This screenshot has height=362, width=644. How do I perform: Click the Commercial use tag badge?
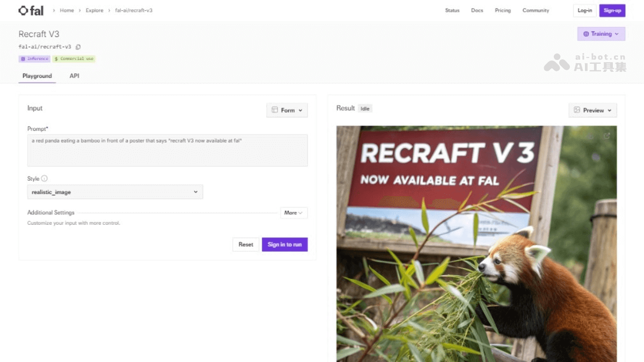[74, 59]
